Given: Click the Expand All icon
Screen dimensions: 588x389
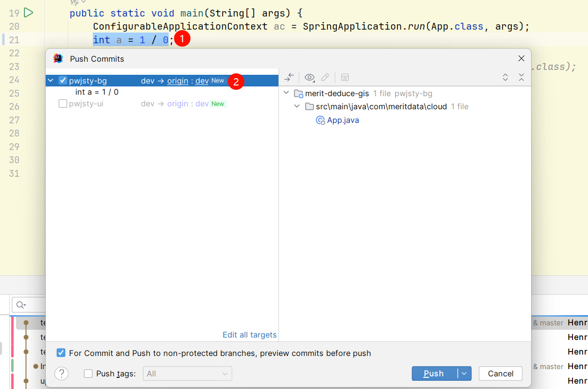Looking at the screenshot, I should pyautogui.click(x=505, y=77).
